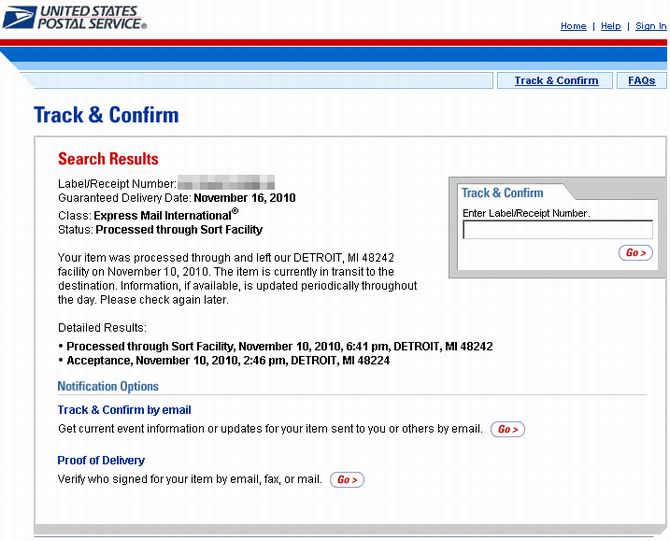Open the Help link
This screenshot has height=541, width=670.
pos(611,26)
